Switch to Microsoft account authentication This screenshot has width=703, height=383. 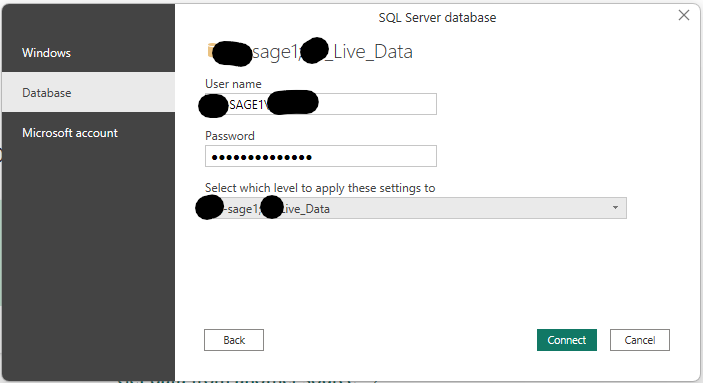point(88,133)
